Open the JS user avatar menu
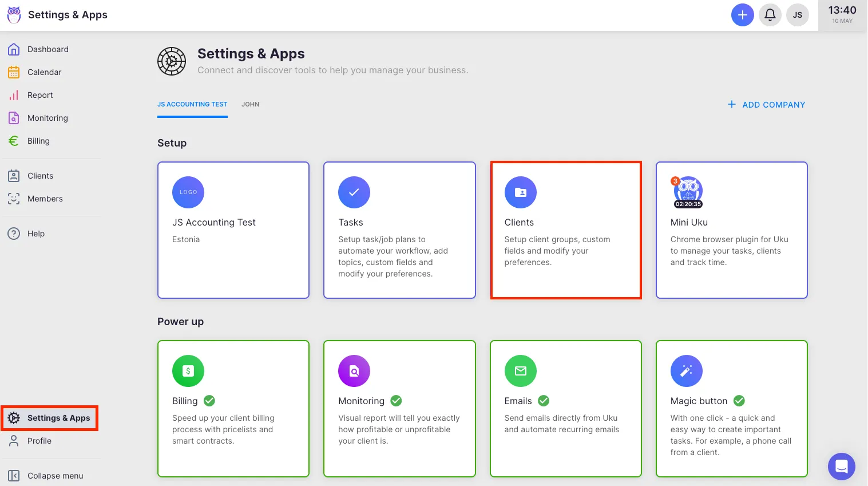This screenshot has height=486, width=868. click(x=797, y=15)
